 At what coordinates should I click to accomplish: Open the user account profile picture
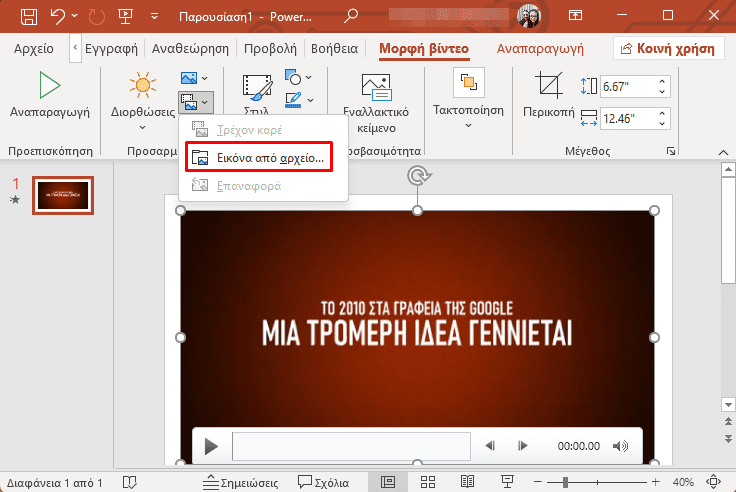coord(529,16)
